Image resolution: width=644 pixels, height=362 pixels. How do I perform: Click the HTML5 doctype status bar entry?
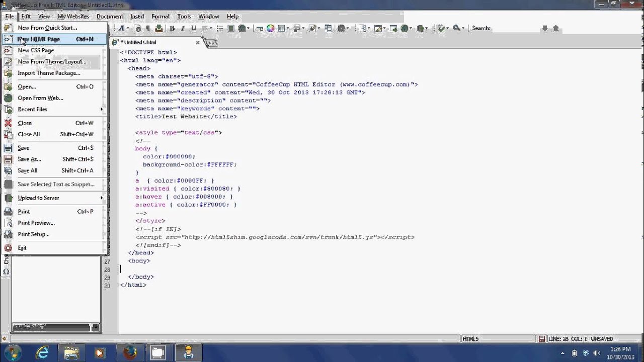[x=471, y=339]
